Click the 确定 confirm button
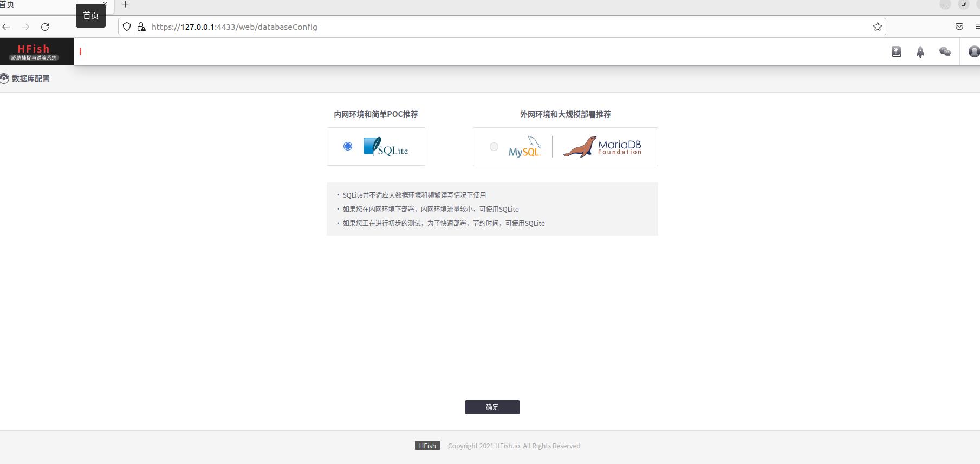Viewport: 980px width, 464px height. click(492, 407)
